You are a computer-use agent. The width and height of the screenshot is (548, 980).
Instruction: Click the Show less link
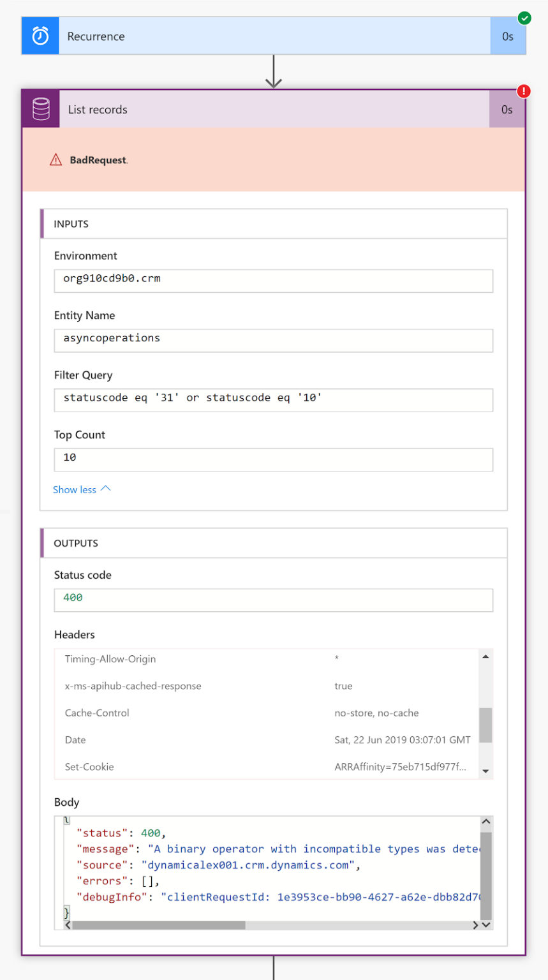(x=75, y=489)
